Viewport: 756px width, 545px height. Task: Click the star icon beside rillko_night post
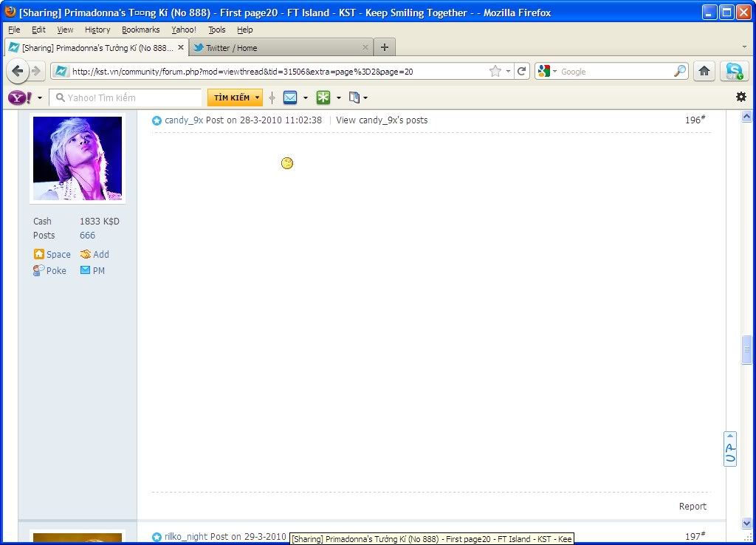[157, 537]
